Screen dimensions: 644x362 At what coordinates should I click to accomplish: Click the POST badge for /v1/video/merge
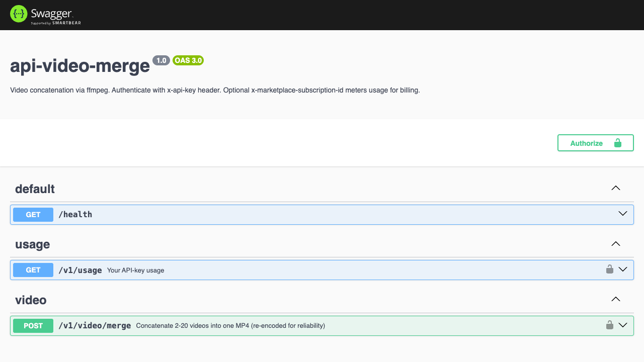[33, 326]
